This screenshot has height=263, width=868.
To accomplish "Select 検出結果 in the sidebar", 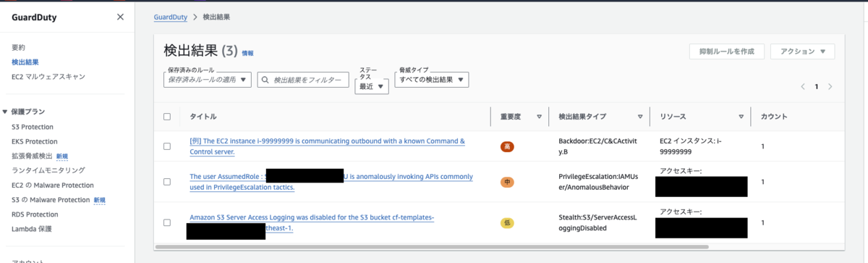I will [x=25, y=62].
